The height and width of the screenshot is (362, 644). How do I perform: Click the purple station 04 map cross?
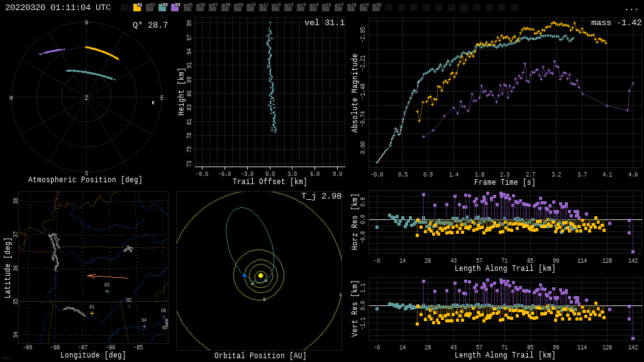144,326
